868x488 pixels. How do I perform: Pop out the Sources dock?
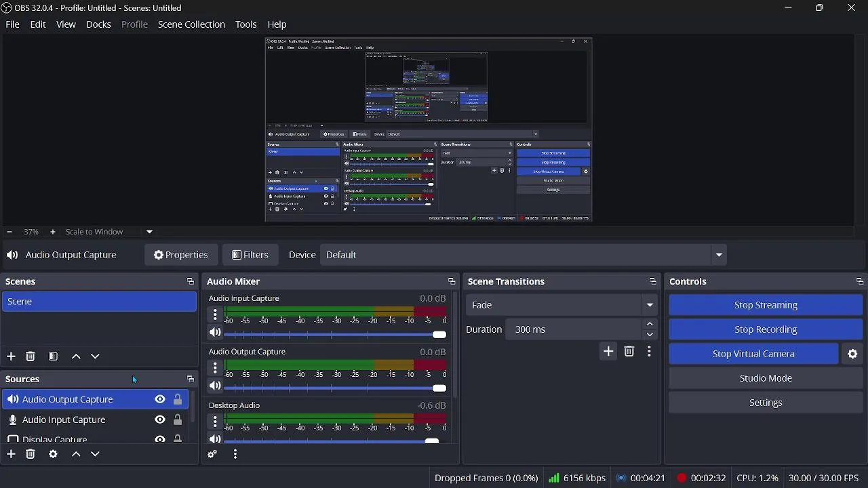[x=190, y=379]
